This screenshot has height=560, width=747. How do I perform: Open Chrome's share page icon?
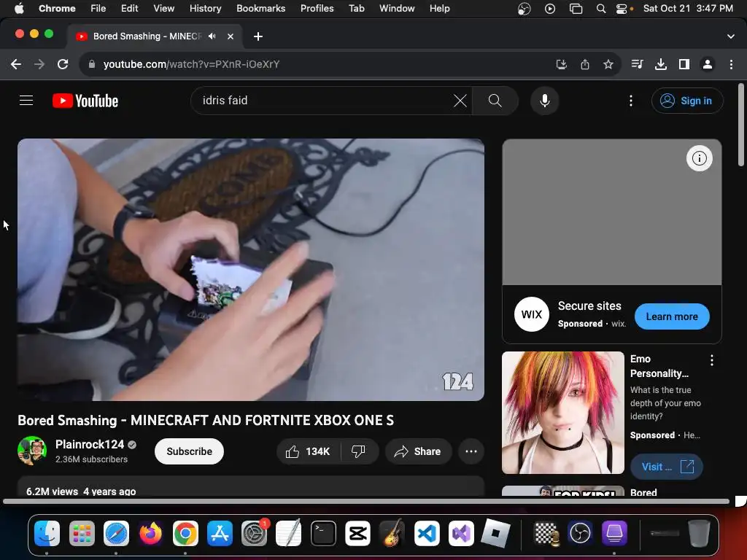point(585,64)
